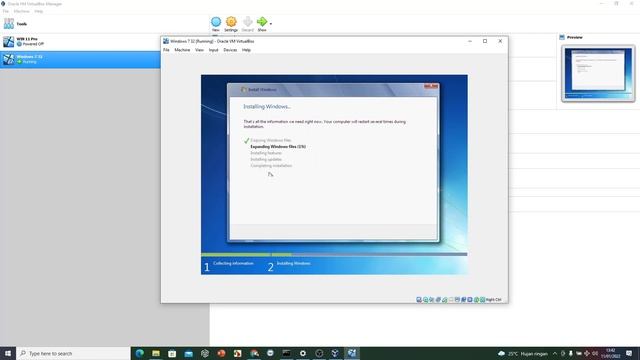Click the taskbar search box
Image resolution: width=640 pixels, height=360 pixels.
pos(73,353)
